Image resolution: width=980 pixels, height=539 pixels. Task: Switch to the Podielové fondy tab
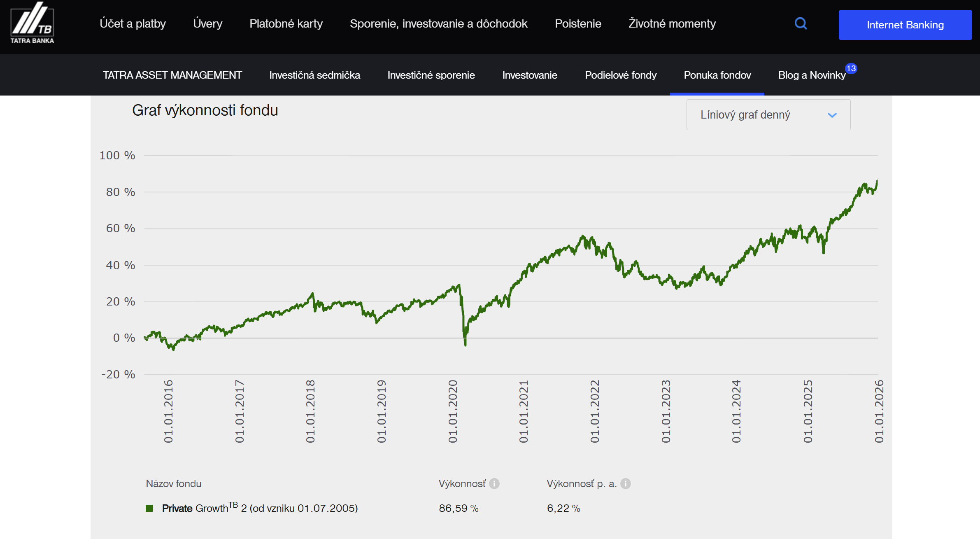click(620, 75)
